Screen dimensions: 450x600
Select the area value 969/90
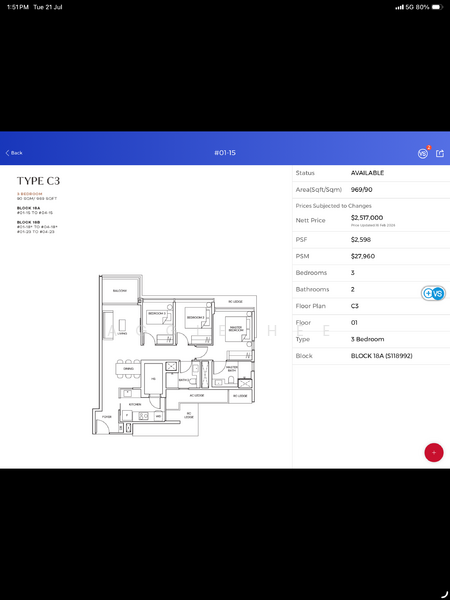coord(362,190)
